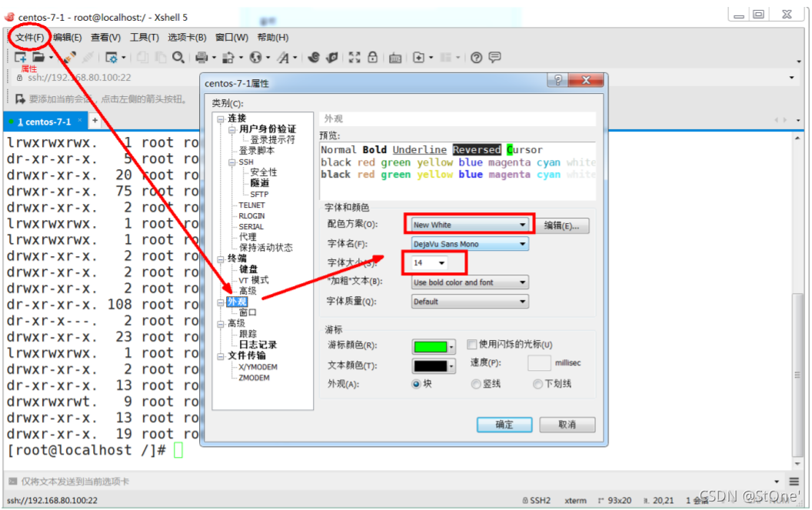Select 隧道 under SSH in the tree
The image size is (812, 510).
259,183
